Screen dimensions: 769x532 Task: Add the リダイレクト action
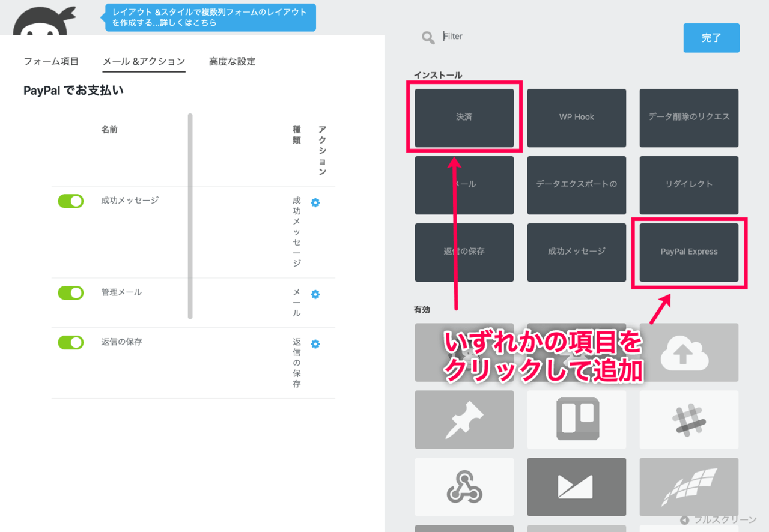688,185
